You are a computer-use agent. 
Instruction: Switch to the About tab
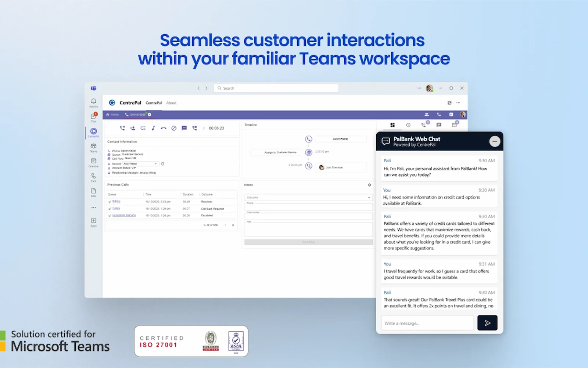click(171, 103)
